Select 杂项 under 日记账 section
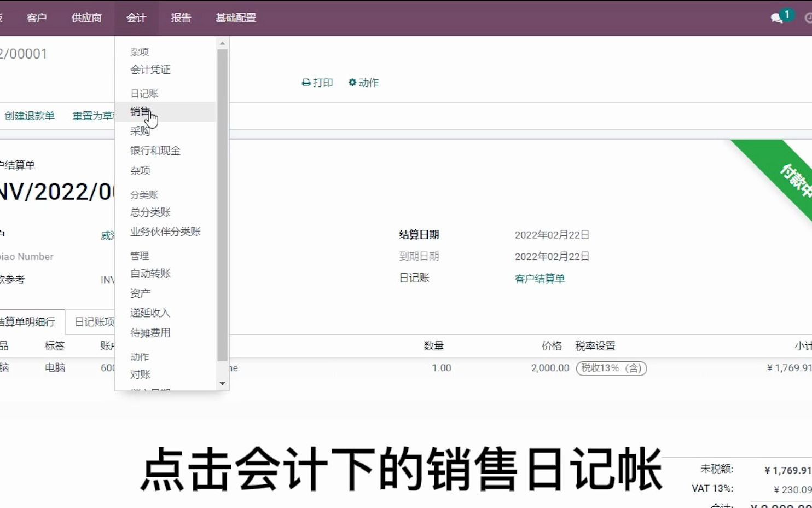 tap(140, 170)
